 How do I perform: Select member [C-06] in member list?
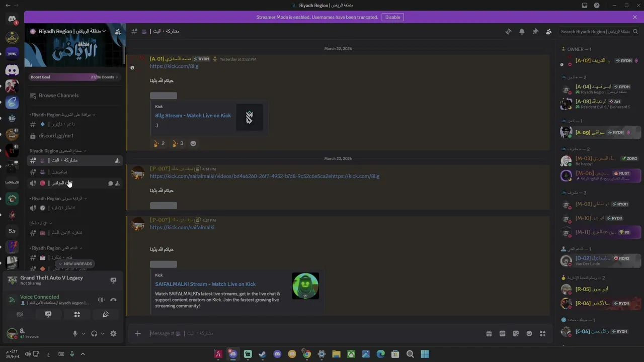tap(600, 331)
